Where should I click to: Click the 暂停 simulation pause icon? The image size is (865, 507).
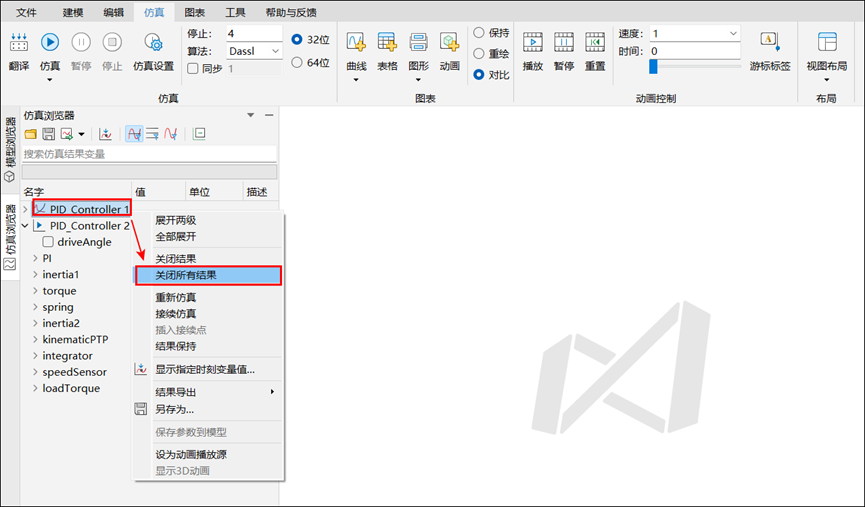81,42
